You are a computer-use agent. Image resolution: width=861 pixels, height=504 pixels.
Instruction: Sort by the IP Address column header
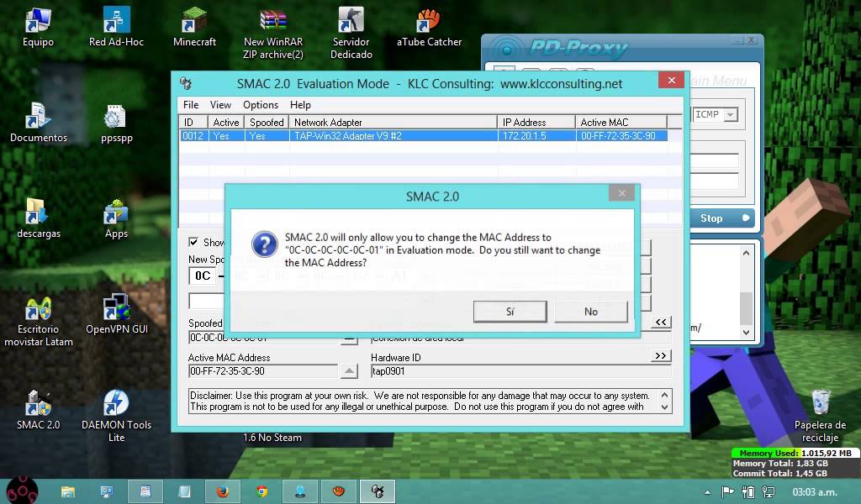coord(536,123)
